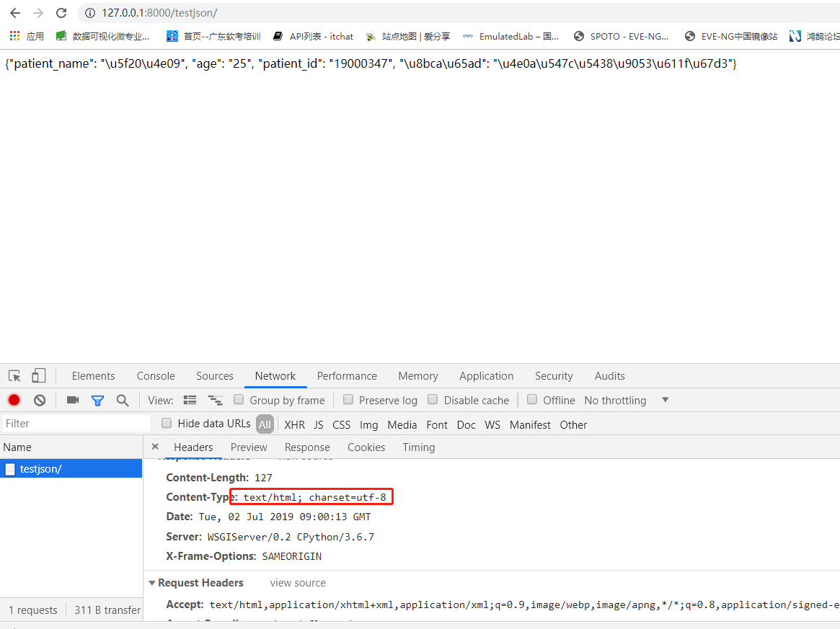Activate the inspect element cursor tool
This screenshot has width=840, height=629.
(x=13, y=375)
